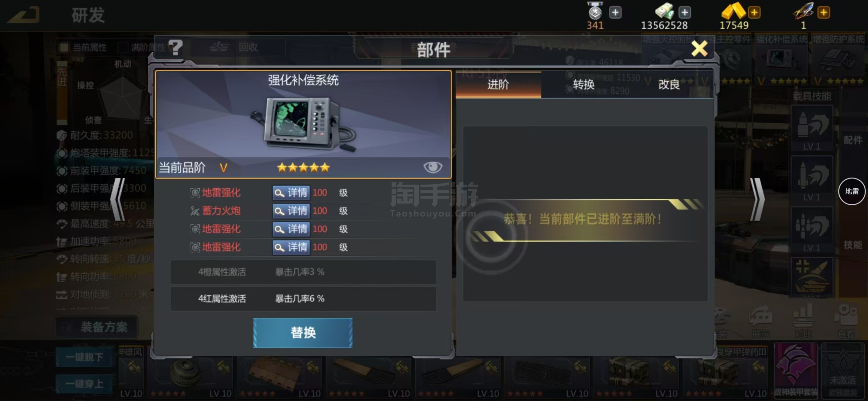Open 详情 details for 蓄力火炮
This screenshot has height=401, width=868.
(291, 211)
